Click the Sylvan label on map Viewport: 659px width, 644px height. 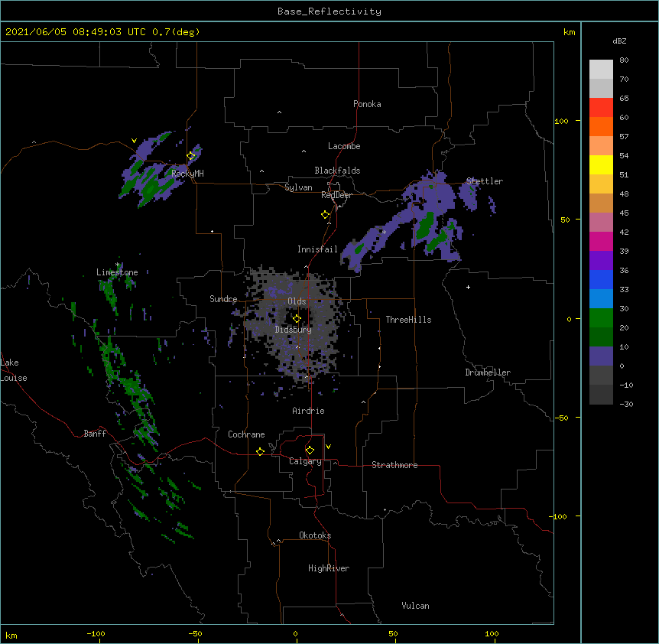coord(298,187)
